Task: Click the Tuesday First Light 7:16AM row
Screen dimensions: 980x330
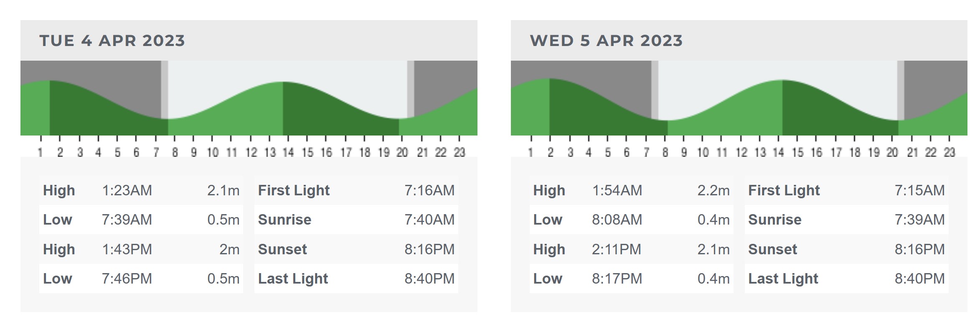Action: click(x=356, y=190)
